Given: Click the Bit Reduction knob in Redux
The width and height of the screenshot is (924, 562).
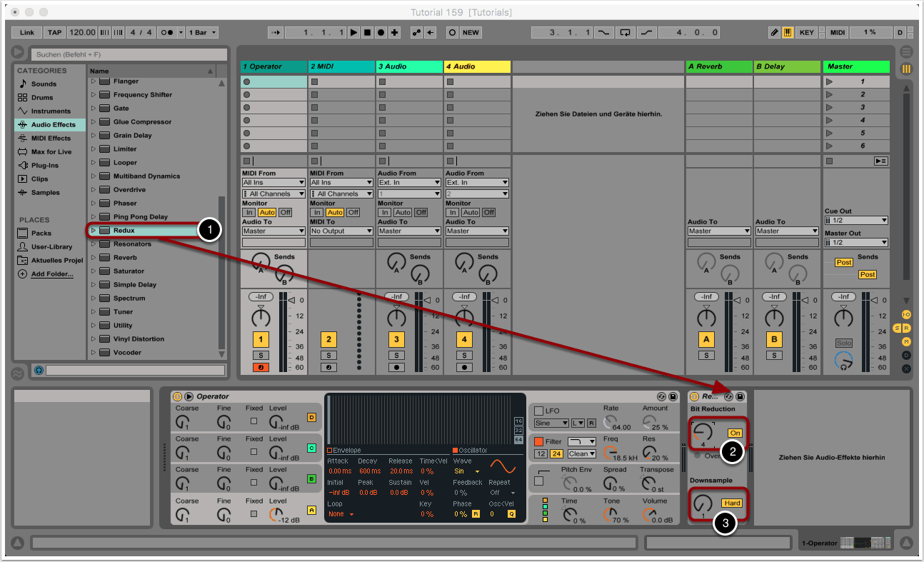Looking at the screenshot, I should click(x=703, y=431).
